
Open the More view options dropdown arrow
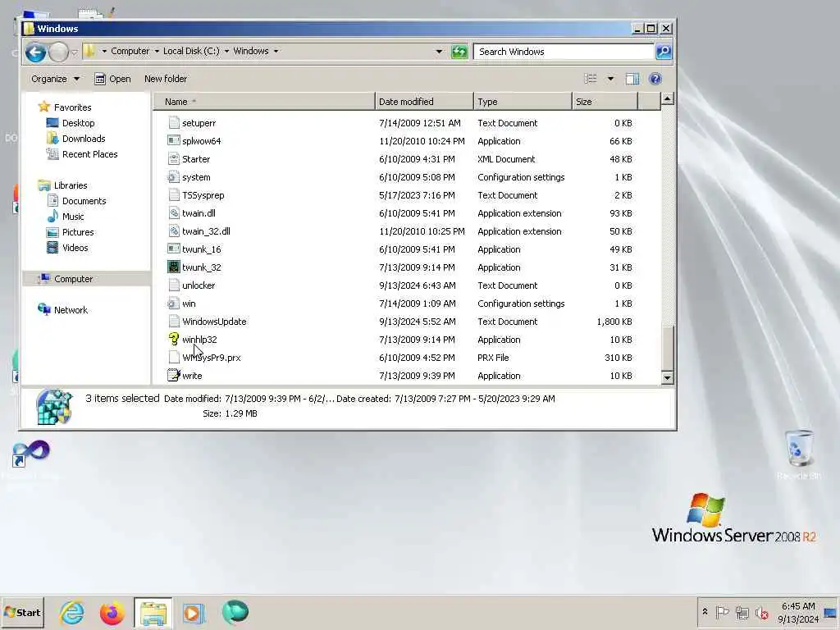(x=610, y=79)
